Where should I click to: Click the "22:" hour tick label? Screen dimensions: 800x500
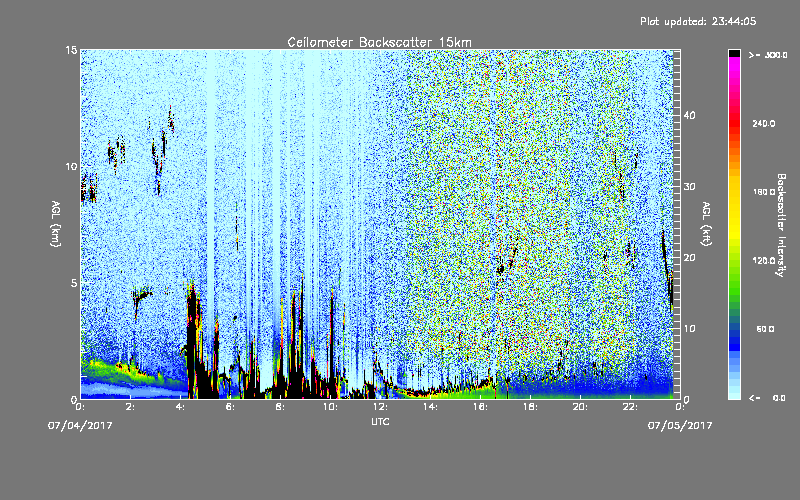630,407
